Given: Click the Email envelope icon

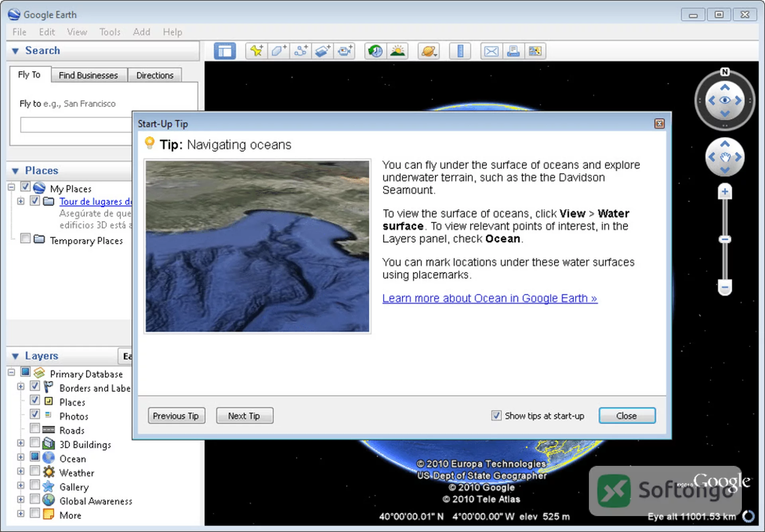Looking at the screenshot, I should (491, 51).
